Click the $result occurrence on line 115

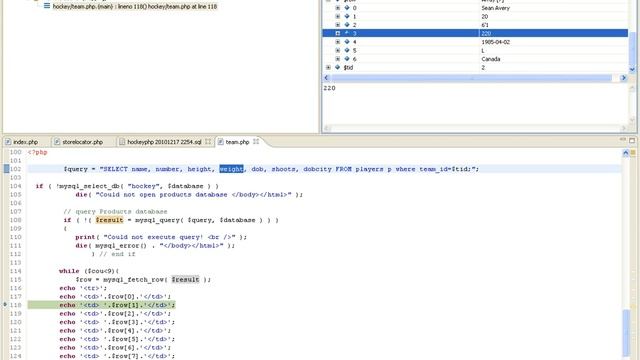(x=185, y=280)
